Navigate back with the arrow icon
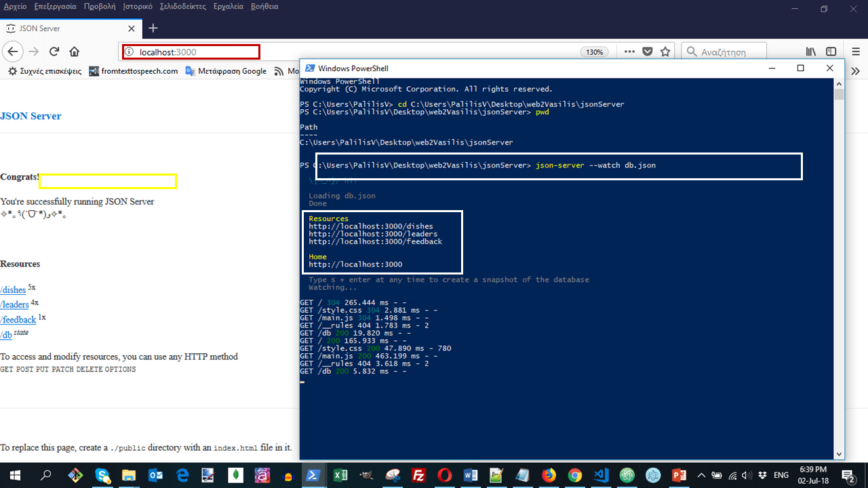This screenshot has height=488, width=868. 12,52
